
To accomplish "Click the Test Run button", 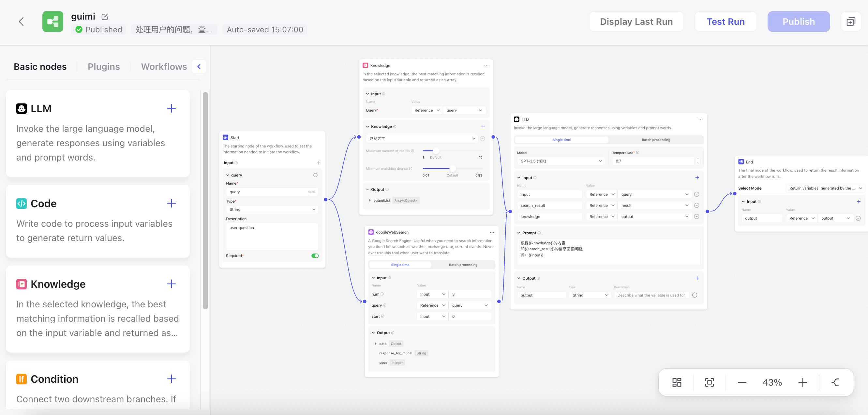I will (x=726, y=22).
